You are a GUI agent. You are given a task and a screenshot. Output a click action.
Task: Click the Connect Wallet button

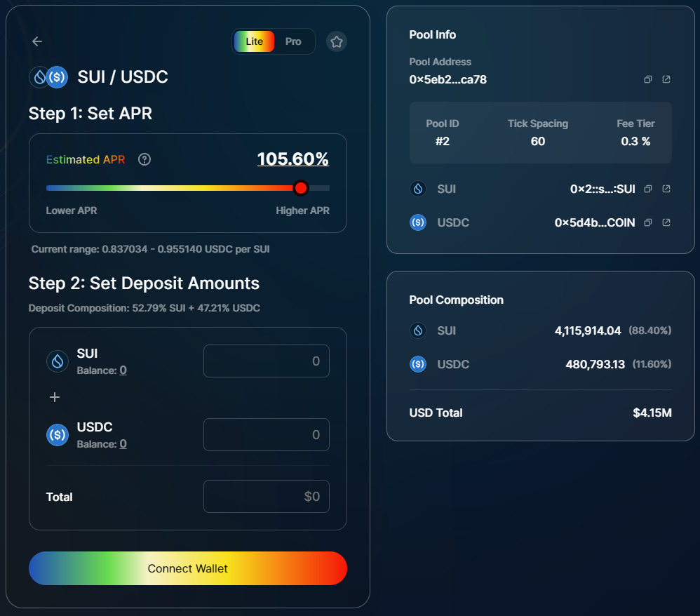[188, 568]
